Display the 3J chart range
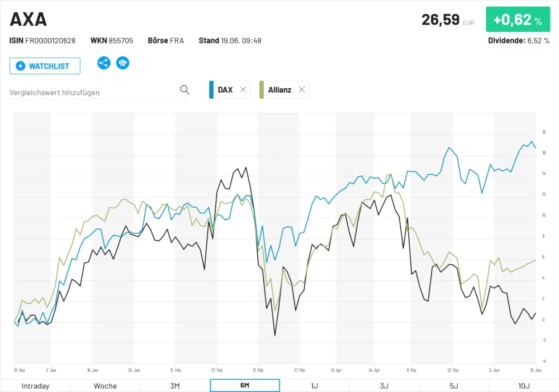This screenshot has width=559, height=392. tap(384, 386)
